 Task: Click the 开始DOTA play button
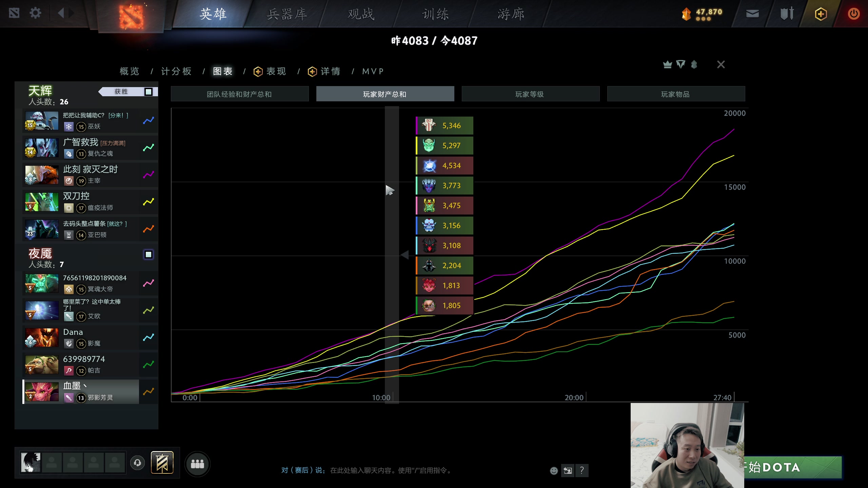point(793,467)
